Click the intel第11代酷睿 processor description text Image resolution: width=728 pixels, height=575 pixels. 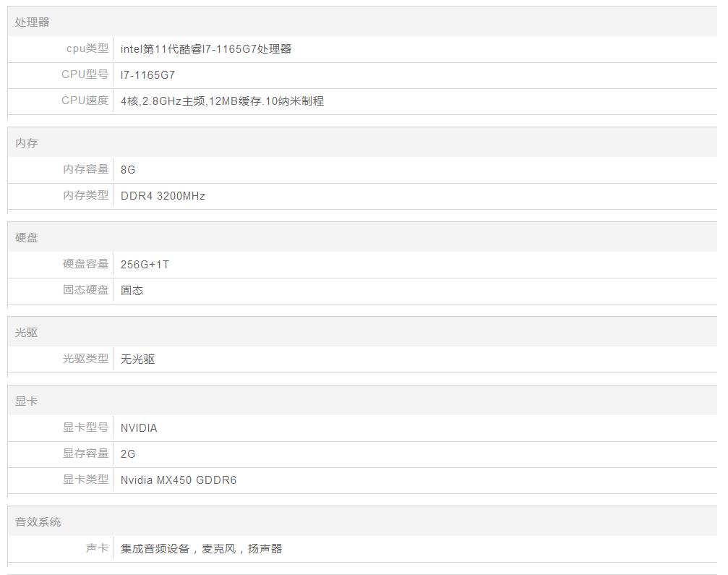206,49
